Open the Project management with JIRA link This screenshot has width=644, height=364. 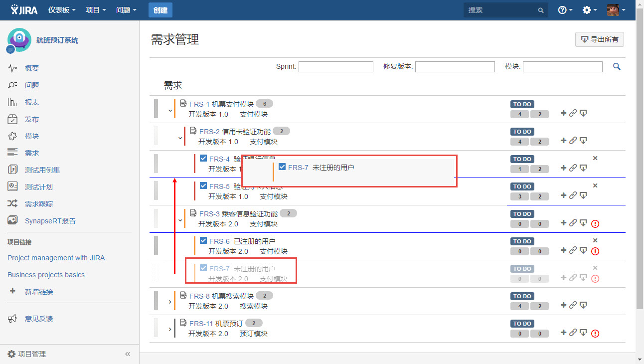[x=56, y=258]
